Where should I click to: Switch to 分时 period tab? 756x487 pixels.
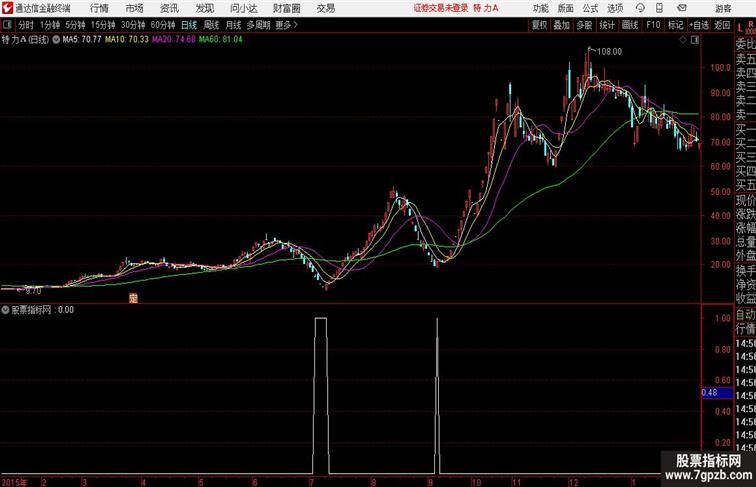tap(26, 25)
